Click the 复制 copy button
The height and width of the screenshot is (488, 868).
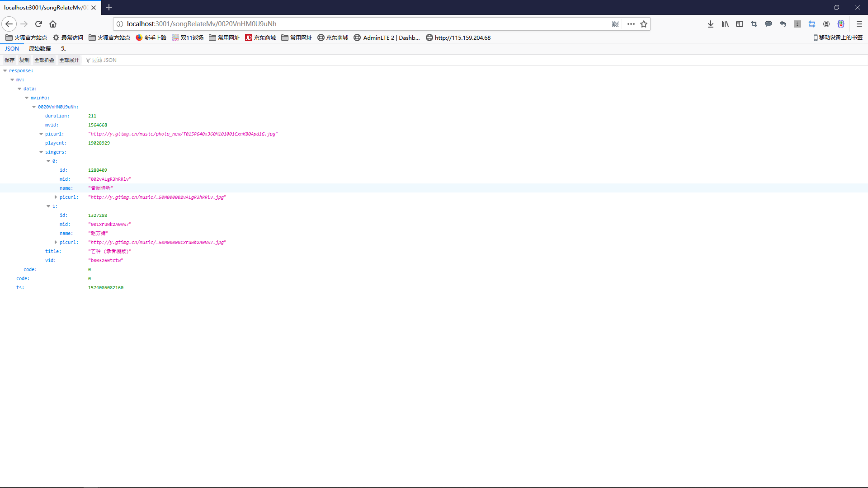24,60
